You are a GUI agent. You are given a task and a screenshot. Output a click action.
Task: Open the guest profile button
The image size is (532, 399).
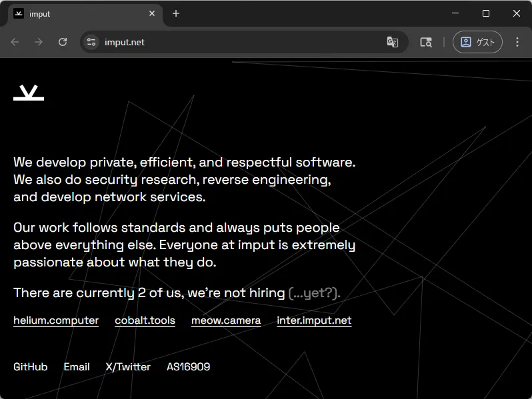(x=477, y=42)
